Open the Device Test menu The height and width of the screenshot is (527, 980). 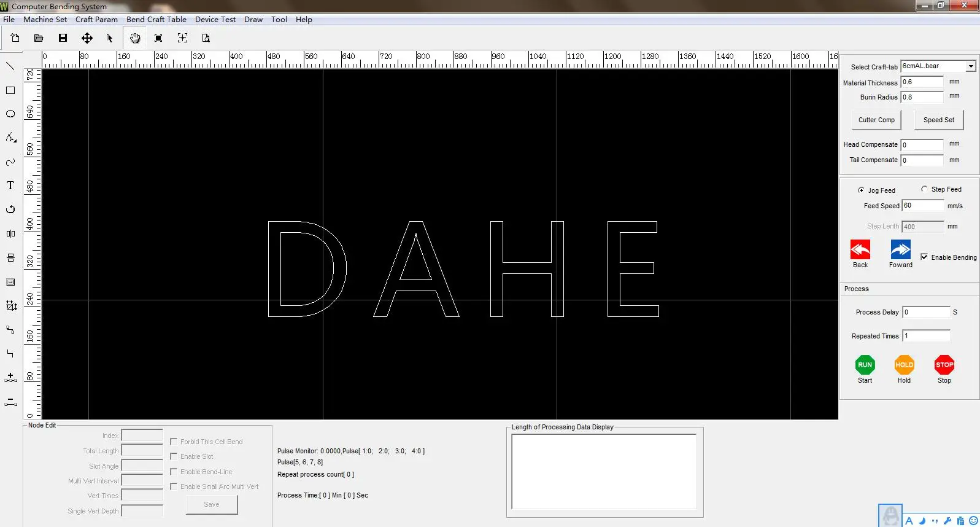(x=215, y=20)
